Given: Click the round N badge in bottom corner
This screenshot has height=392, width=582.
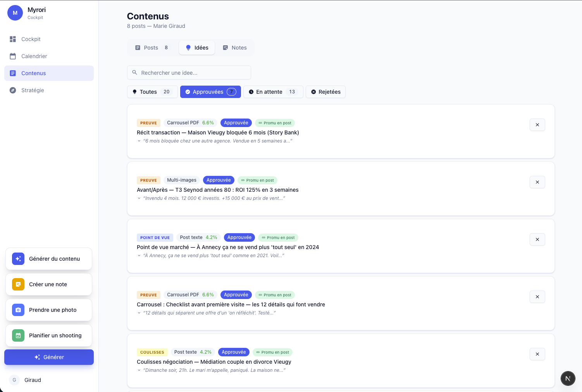Looking at the screenshot, I should pyautogui.click(x=568, y=378).
